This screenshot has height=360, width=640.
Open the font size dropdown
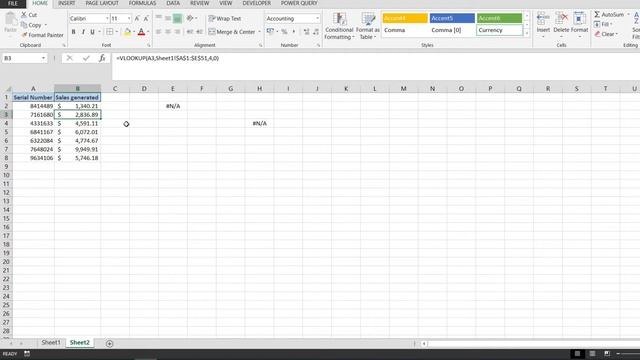tap(129, 19)
